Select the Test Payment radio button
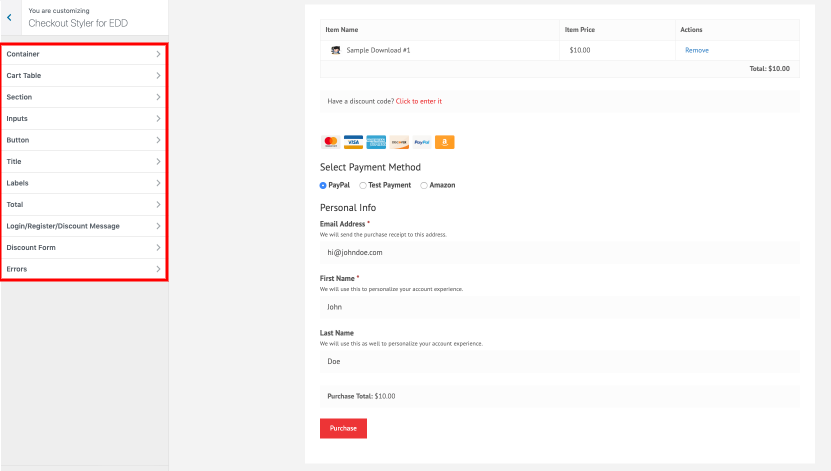 click(363, 185)
